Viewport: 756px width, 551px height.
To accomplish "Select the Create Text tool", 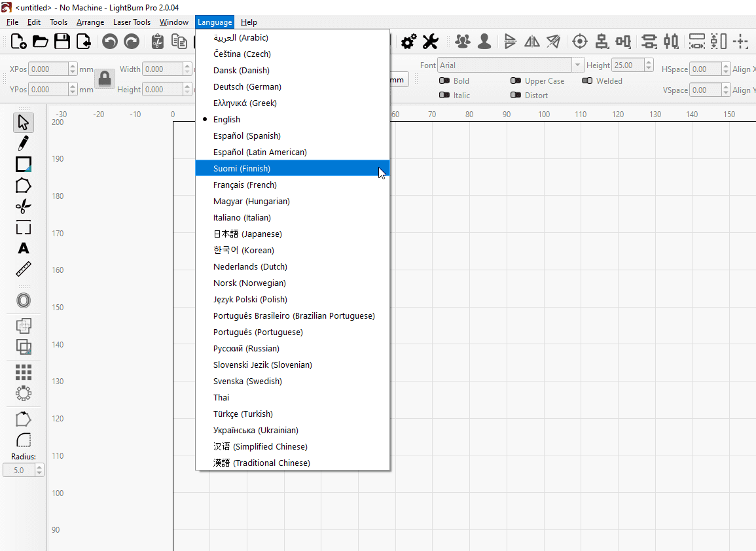I will point(23,248).
